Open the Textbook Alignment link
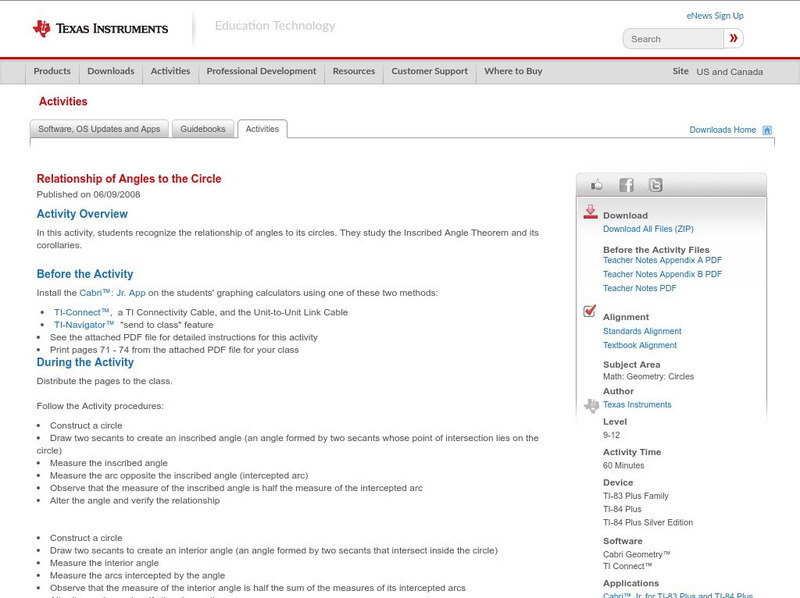 click(x=640, y=345)
